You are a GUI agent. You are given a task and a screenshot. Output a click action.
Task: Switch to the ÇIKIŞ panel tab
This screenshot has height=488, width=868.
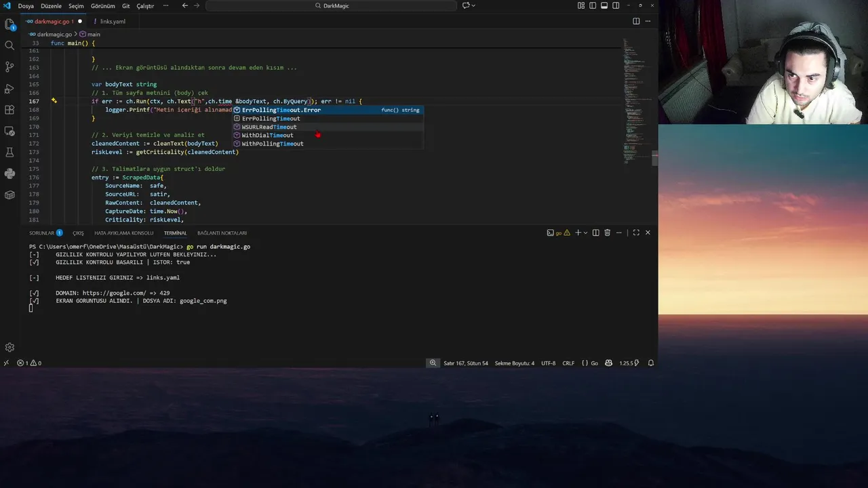click(78, 232)
